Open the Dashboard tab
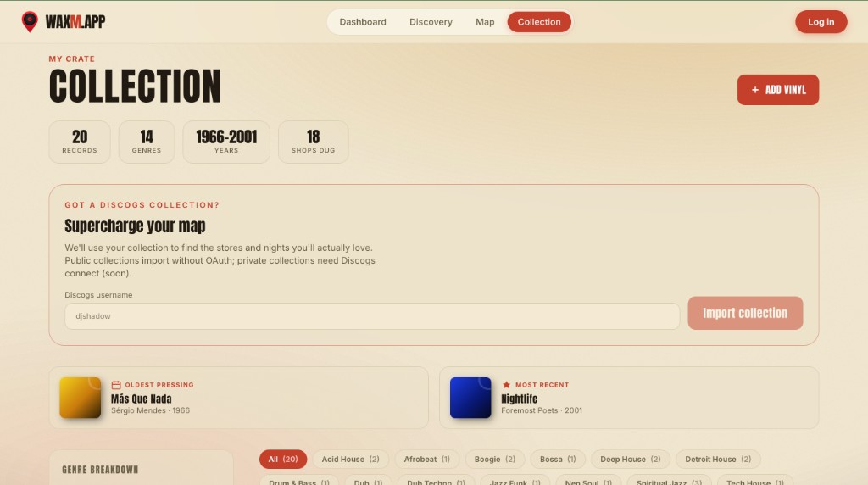 [x=363, y=22]
